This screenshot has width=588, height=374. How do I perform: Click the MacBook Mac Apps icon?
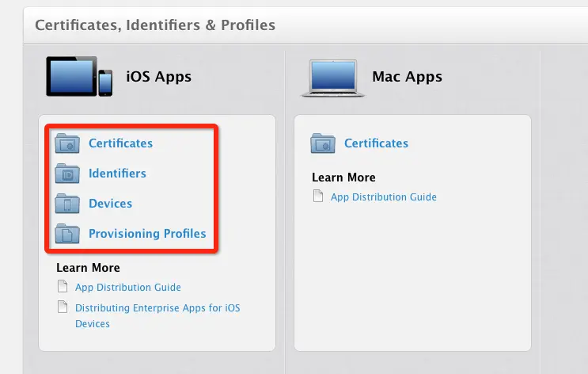[333, 78]
